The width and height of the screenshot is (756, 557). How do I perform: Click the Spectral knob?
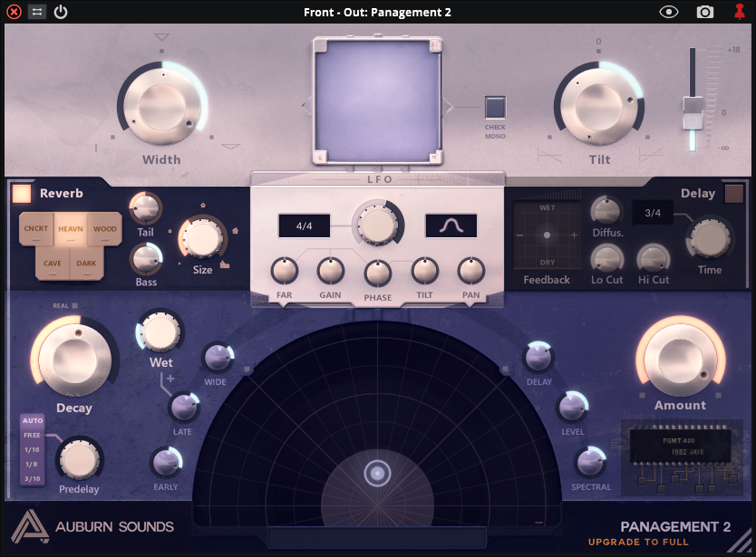click(x=590, y=463)
